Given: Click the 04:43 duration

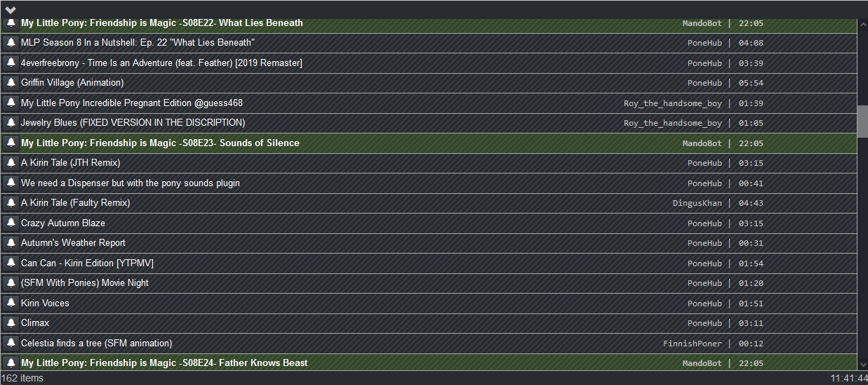Looking at the screenshot, I should click(751, 203).
